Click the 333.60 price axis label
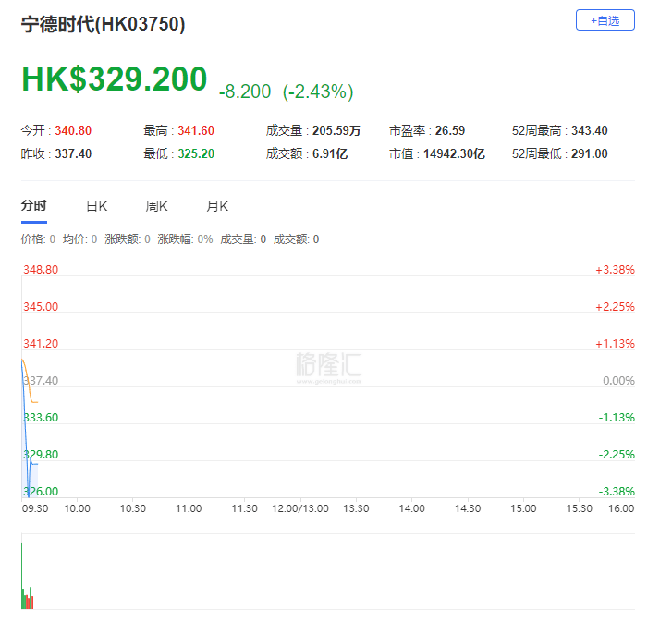This screenshot has width=672, height=635. pos(41,418)
